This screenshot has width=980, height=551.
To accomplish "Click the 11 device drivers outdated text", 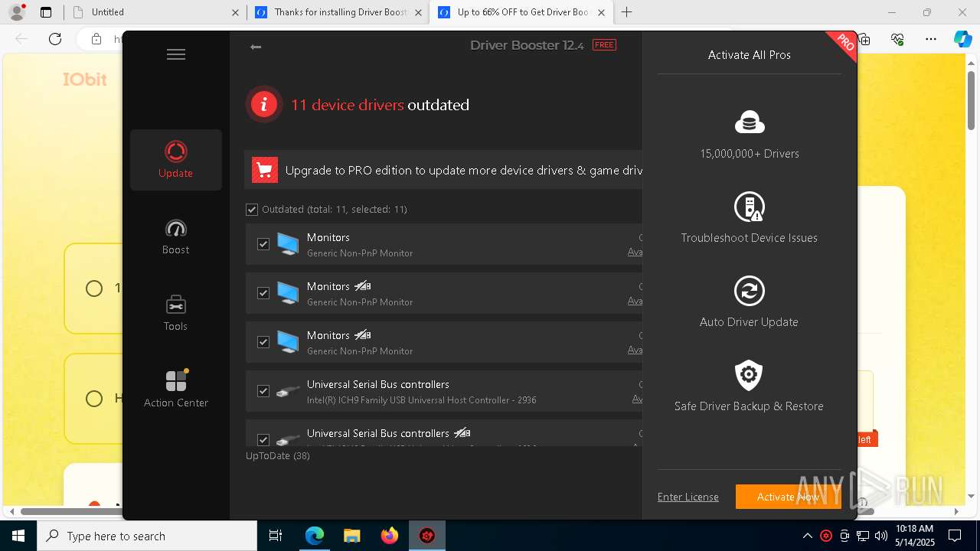I will [x=380, y=105].
